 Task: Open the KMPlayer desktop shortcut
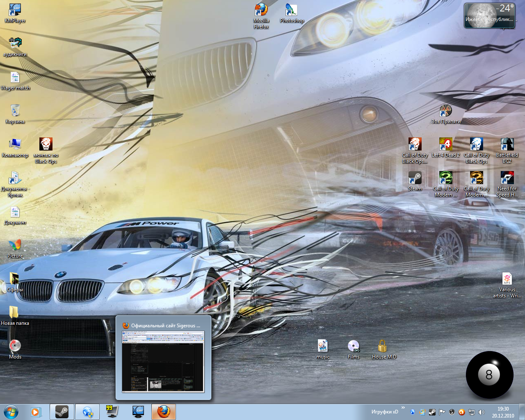tap(15, 13)
